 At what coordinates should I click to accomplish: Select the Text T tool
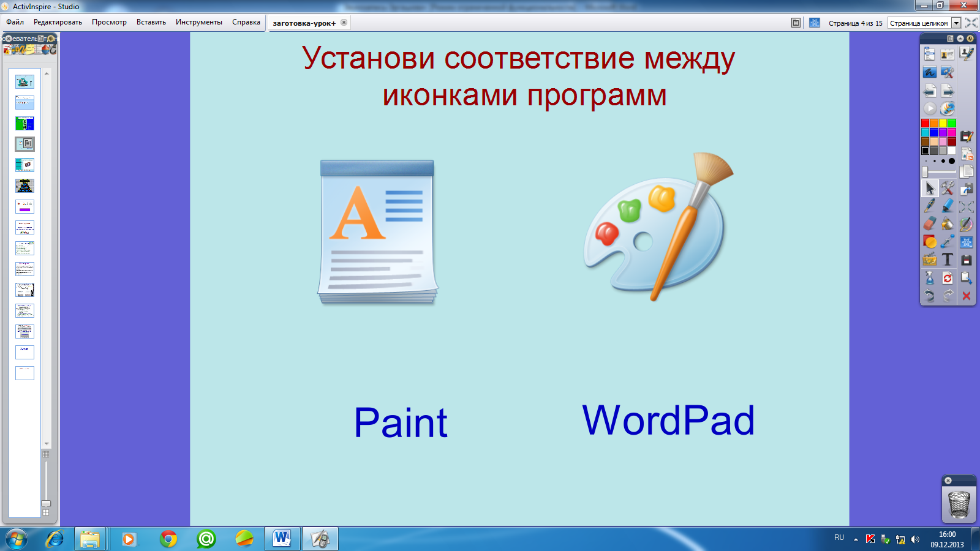948,260
